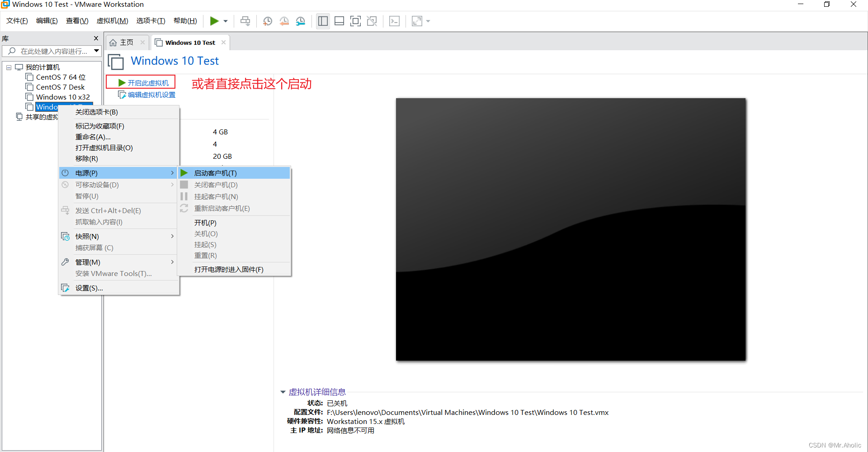Click the green power-on play toolbar icon
This screenshot has width=868, height=452.
[214, 21]
